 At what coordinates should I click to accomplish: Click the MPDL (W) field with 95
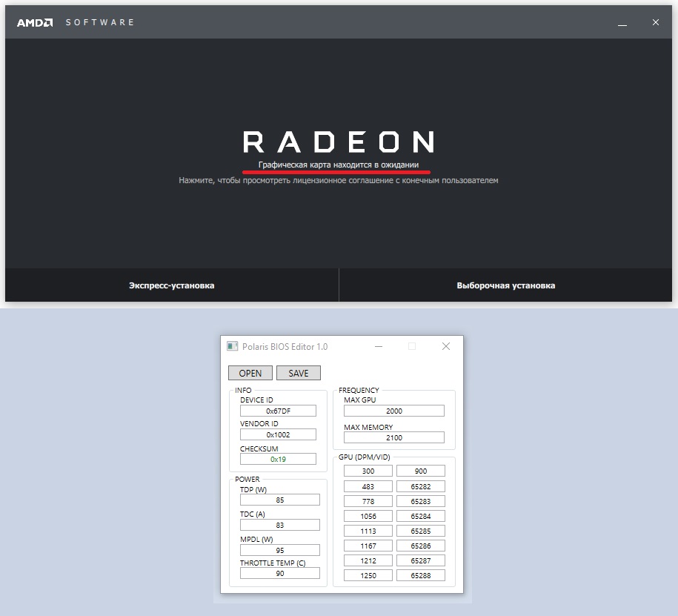pyautogui.click(x=280, y=550)
